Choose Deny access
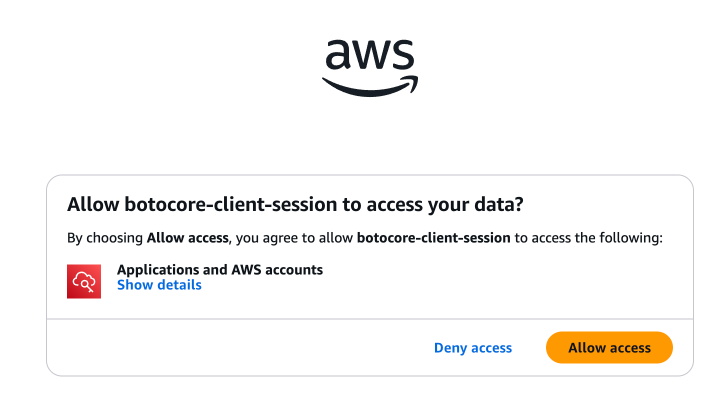 point(472,348)
